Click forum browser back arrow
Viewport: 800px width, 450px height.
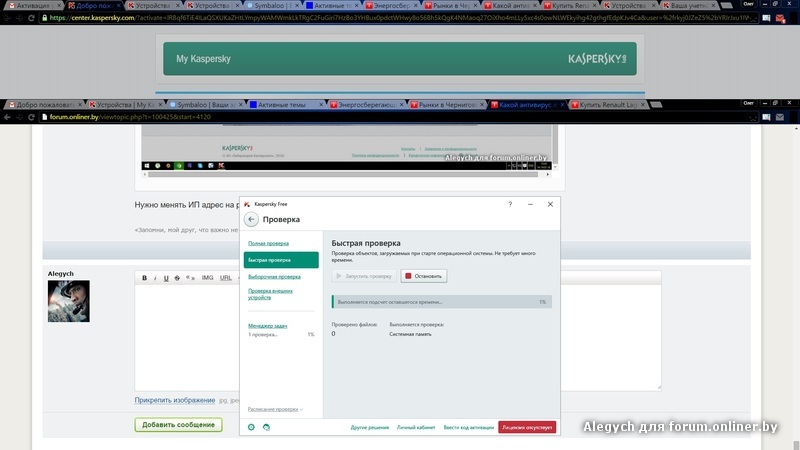(7, 117)
